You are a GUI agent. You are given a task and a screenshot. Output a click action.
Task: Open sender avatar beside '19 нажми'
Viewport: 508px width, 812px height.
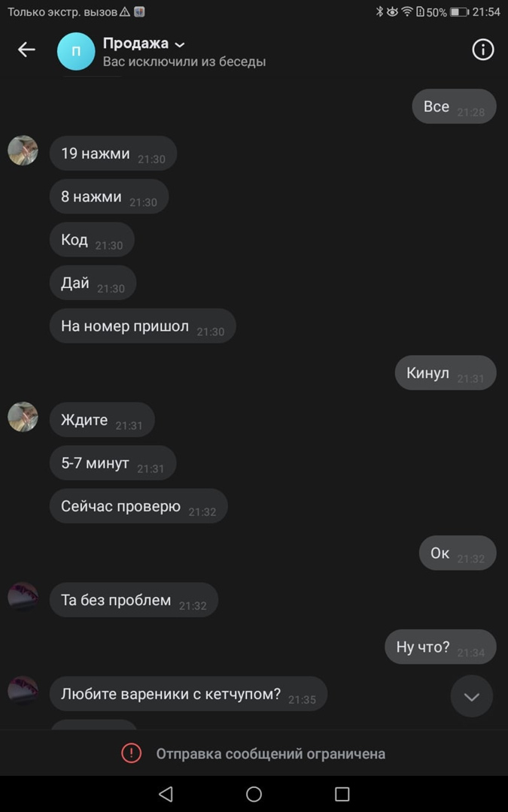coord(23,150)
